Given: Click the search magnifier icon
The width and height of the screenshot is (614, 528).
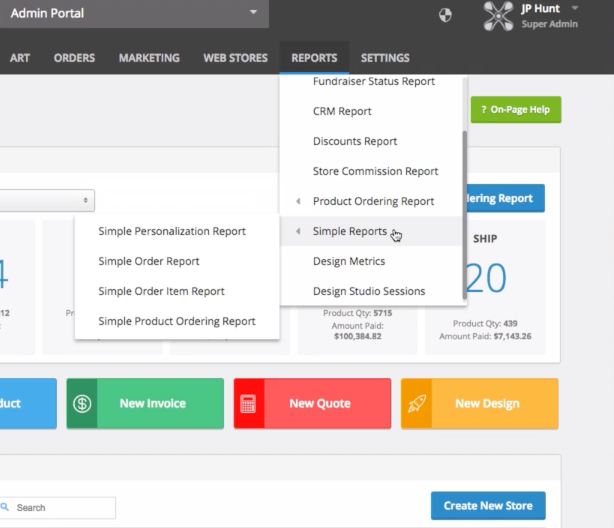Looking at the screenshot, I should 5,507.
